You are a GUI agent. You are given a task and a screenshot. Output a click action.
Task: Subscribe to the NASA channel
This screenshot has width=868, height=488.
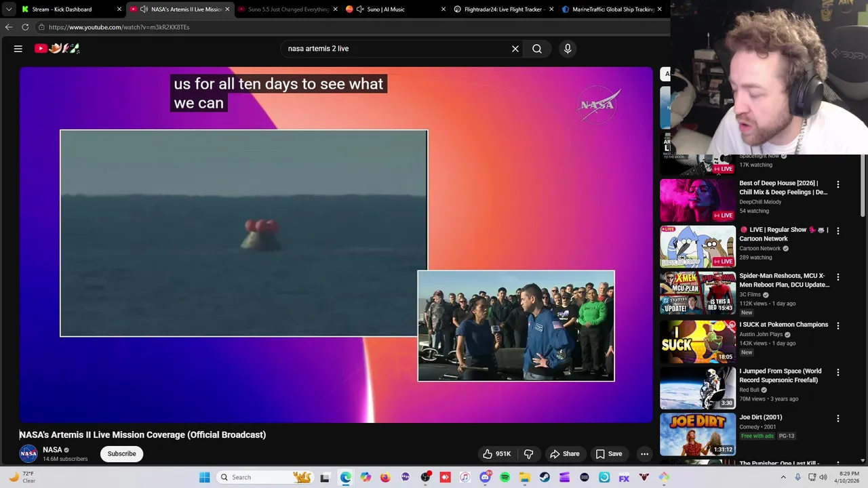pyautogui.click(x=122, y=454)
